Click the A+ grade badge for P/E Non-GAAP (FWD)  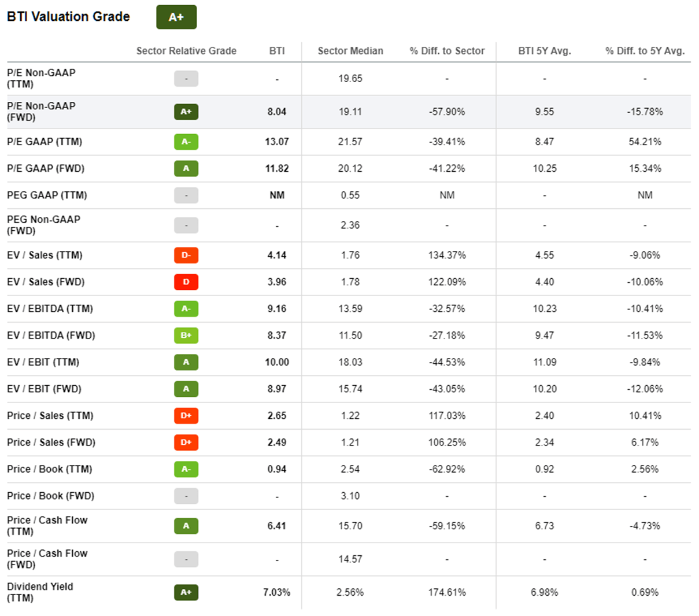coord(186,112)
